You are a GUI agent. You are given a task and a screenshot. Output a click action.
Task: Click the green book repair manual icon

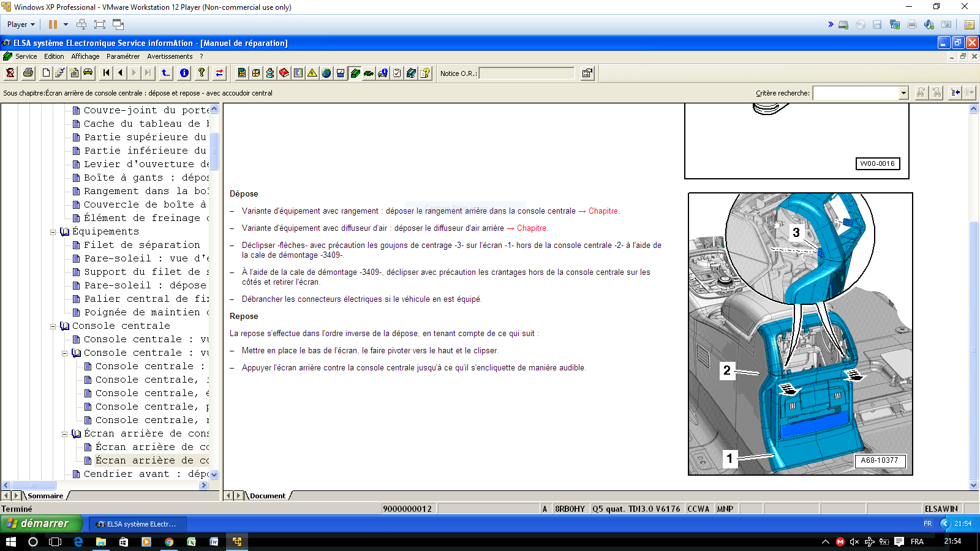click(x=355, y=73)
